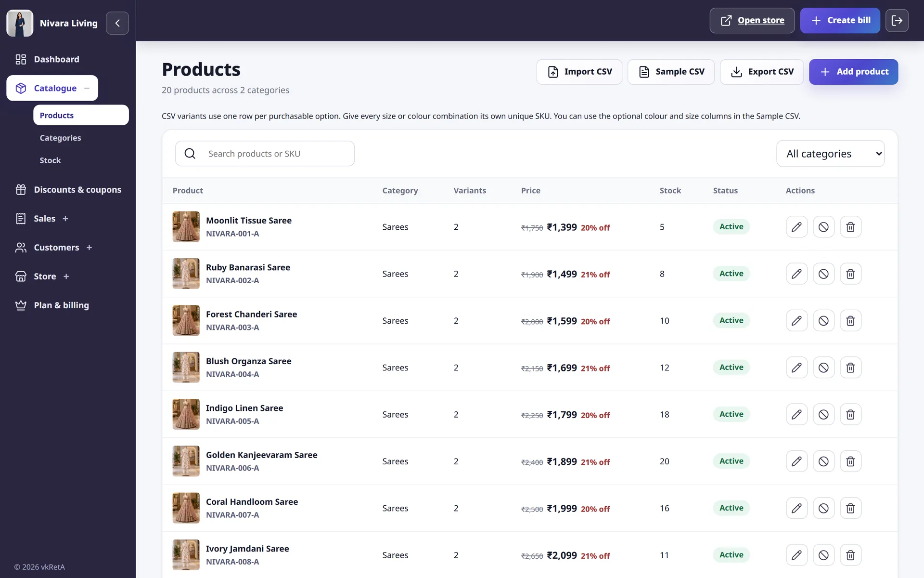Click the Nivara Living store avatar
924x578 pixels.
20,23
